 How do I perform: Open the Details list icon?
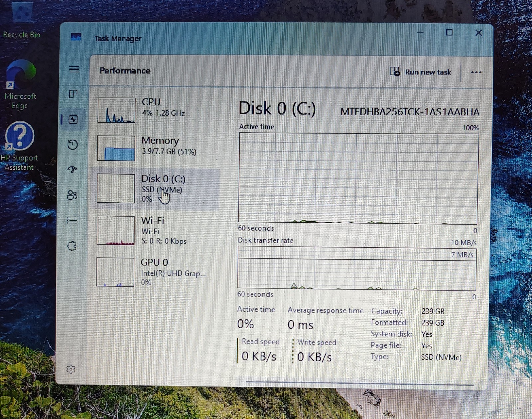(72, 220)
